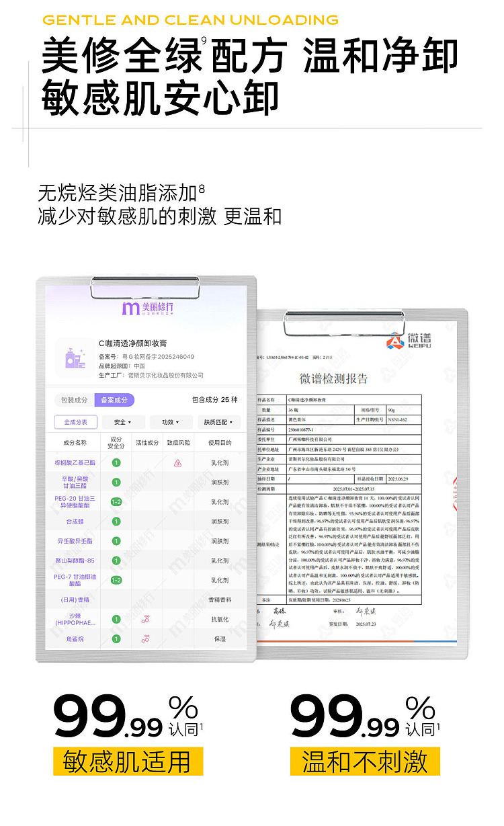Open ingredient (日用)香精
Screen dimensions: 504x826
[75, 600]
